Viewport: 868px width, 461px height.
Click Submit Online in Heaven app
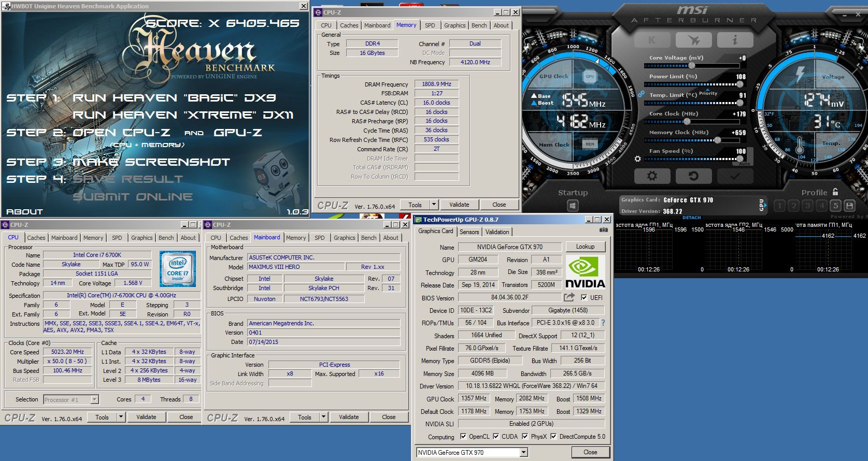133,197
